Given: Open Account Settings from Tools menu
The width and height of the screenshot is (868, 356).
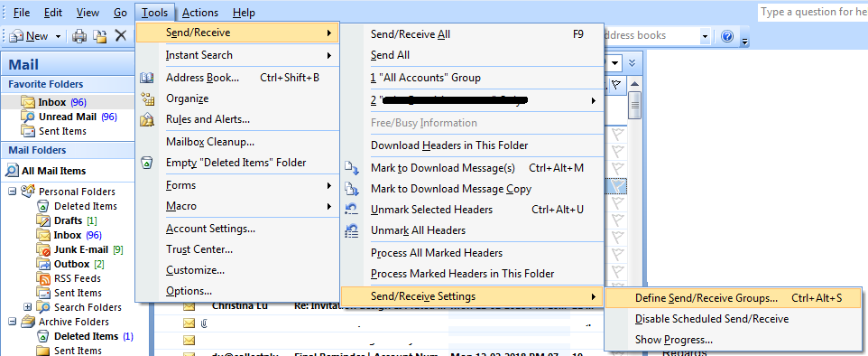Looking at the screenshot, I should pos(237,229).
